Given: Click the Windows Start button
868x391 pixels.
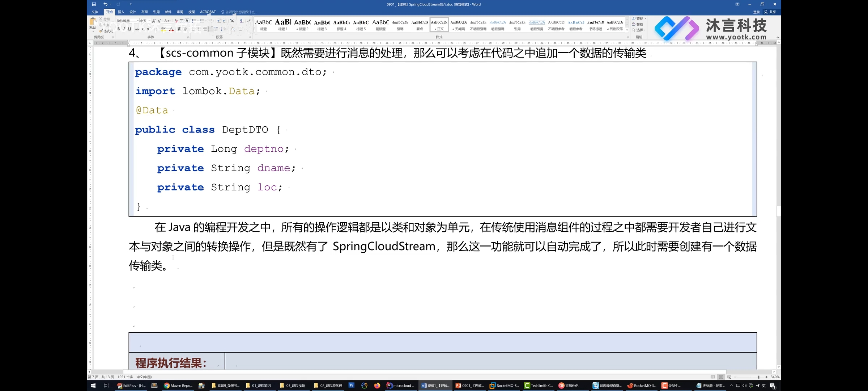Looking at the screenshot, I should (93, 386).
